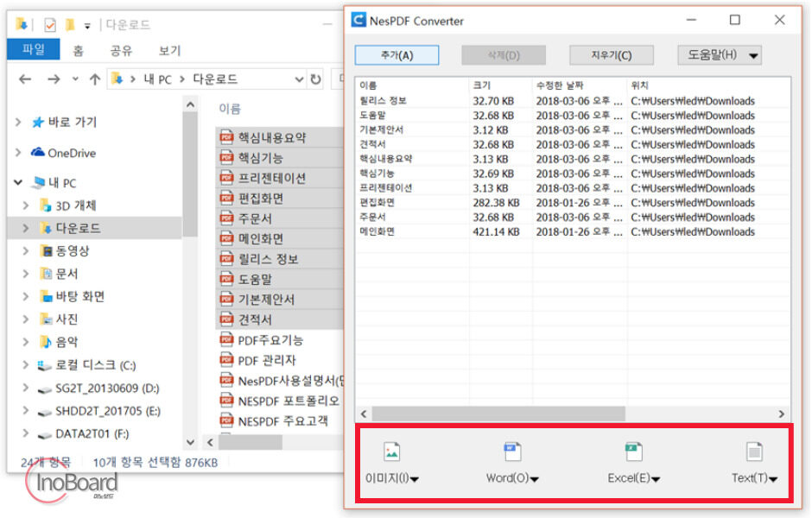Select the 편집화면 row in Converter list
Image resolution: width=812 pixels, height=518 pixels.
(x=572, y=202)
